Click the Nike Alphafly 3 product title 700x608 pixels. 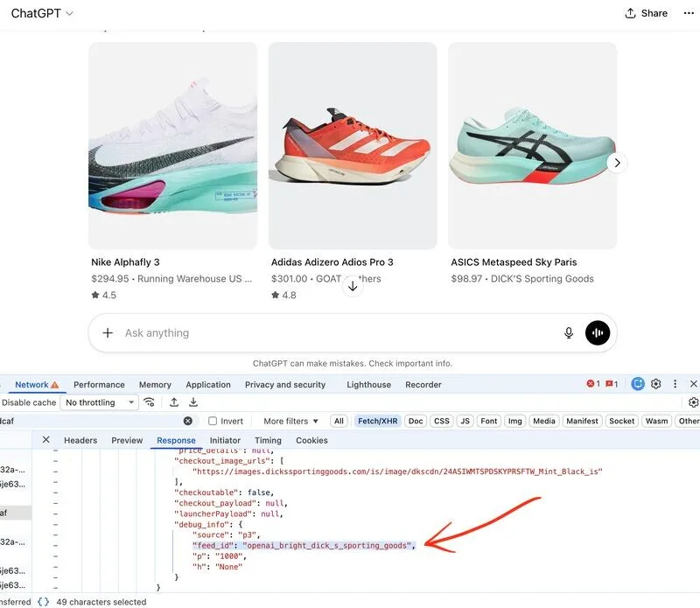tap(125, 262)
